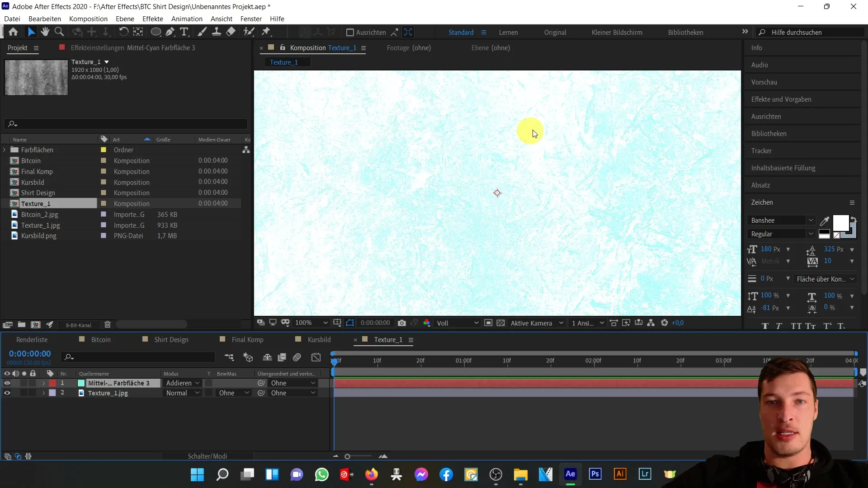868x488 pixels.
Task: Open the Addieren blend mode dropdown
Action: [x=183, y=383]
